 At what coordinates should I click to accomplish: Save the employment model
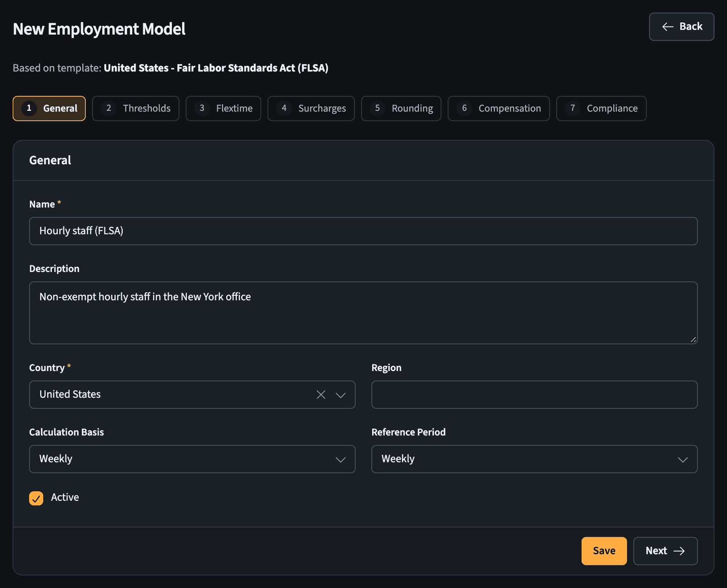[604, 551]
